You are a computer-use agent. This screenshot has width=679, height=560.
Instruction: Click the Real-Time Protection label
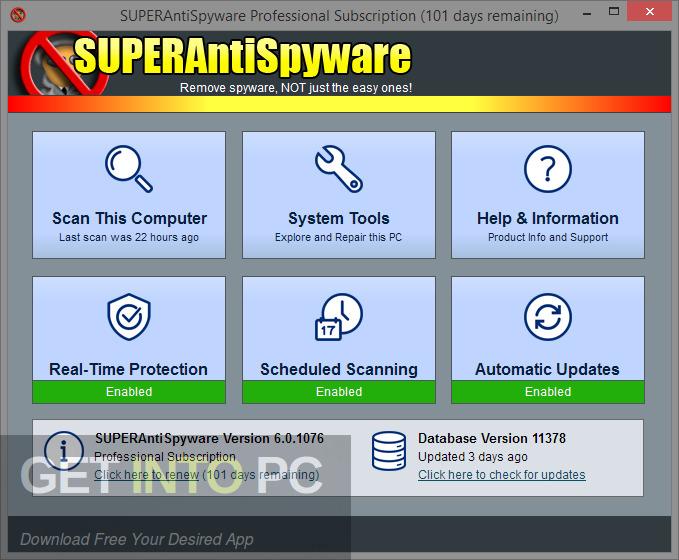pos(129,369)
